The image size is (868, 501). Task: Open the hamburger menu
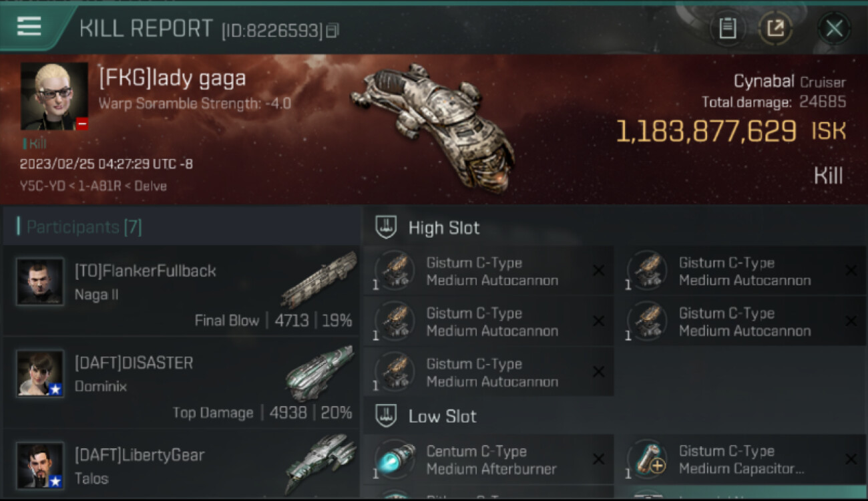click(29, 27)
